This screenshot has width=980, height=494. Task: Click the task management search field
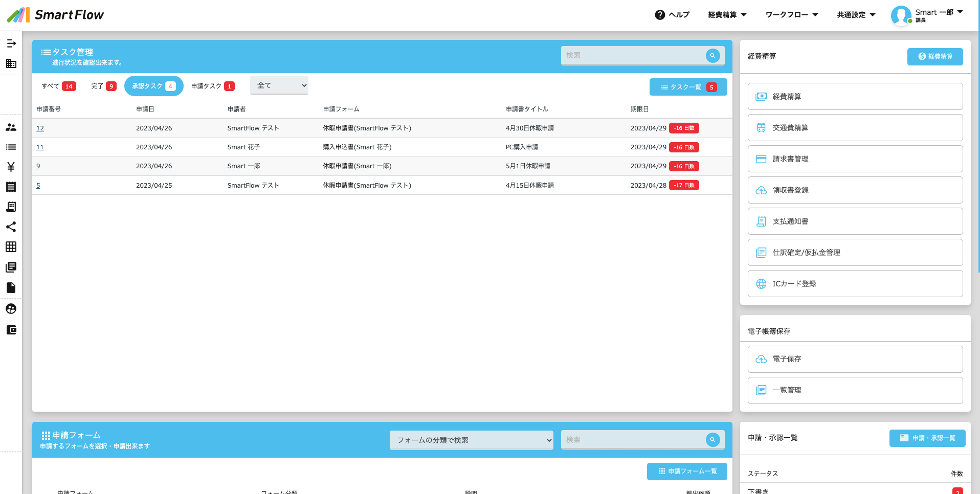click(x=634, y=55)
